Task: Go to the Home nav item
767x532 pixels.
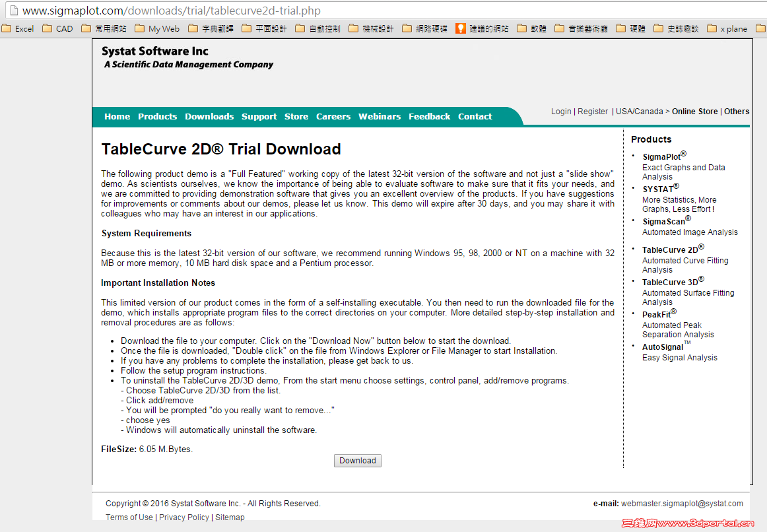Action: pos(117,116)
